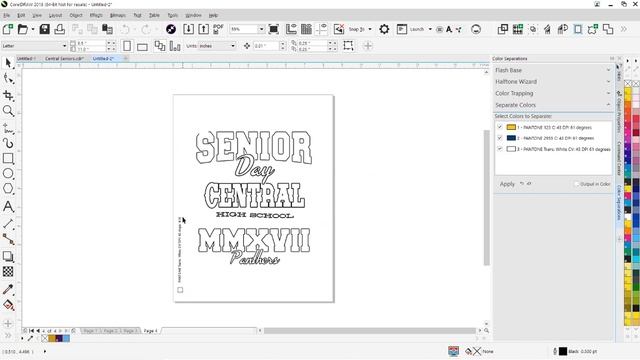Click the yellow PANTONE 123 C swatch
640x360 pixels.
pos(511,127)
